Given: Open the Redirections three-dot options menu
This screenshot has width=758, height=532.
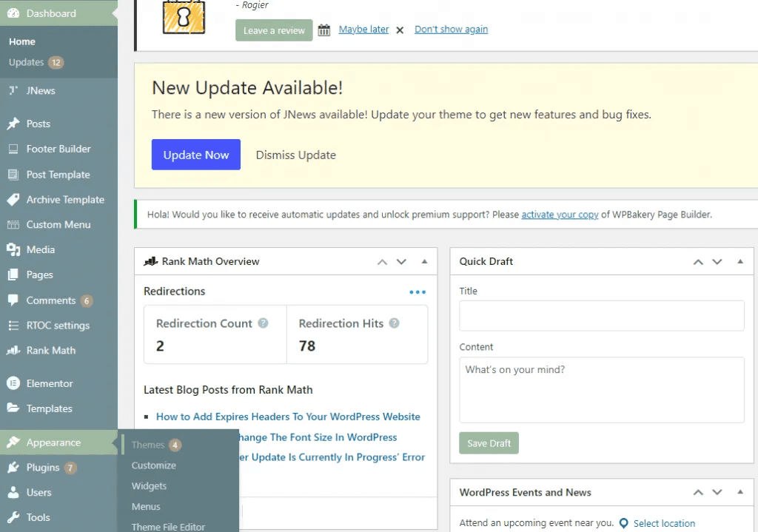Looking at the screenshot, I should pyautogui.click(x=417, y=292).
